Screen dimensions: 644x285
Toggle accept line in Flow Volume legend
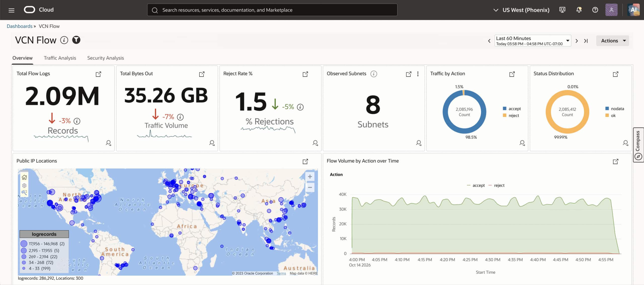click(x=475, y=185)
